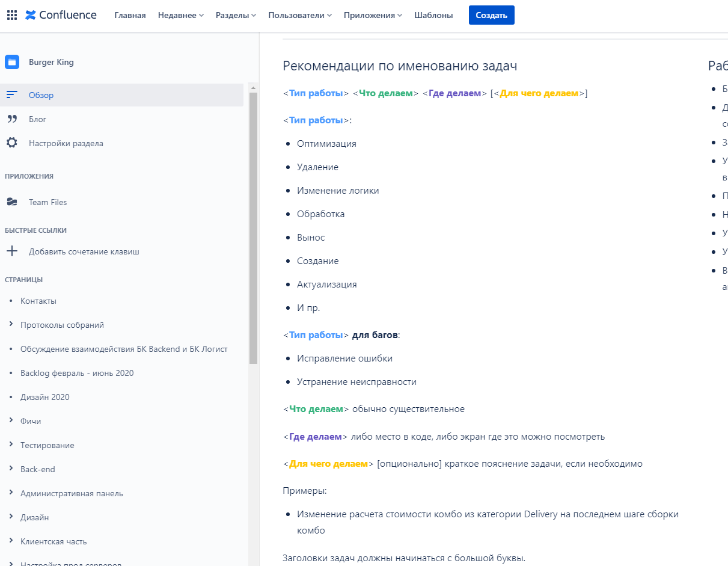Open the Контакты page link
The image size is (728, 566).
[38, 301]
